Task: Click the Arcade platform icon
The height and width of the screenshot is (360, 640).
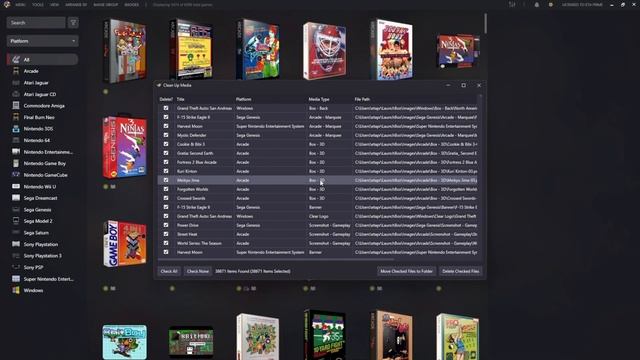Action: click(x=16, y=71)
